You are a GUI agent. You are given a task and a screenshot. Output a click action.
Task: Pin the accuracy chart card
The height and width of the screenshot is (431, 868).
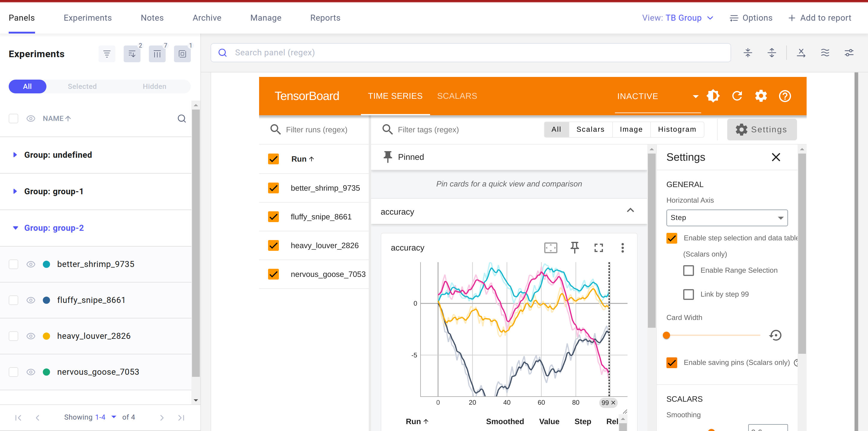[x=574, y=248]
